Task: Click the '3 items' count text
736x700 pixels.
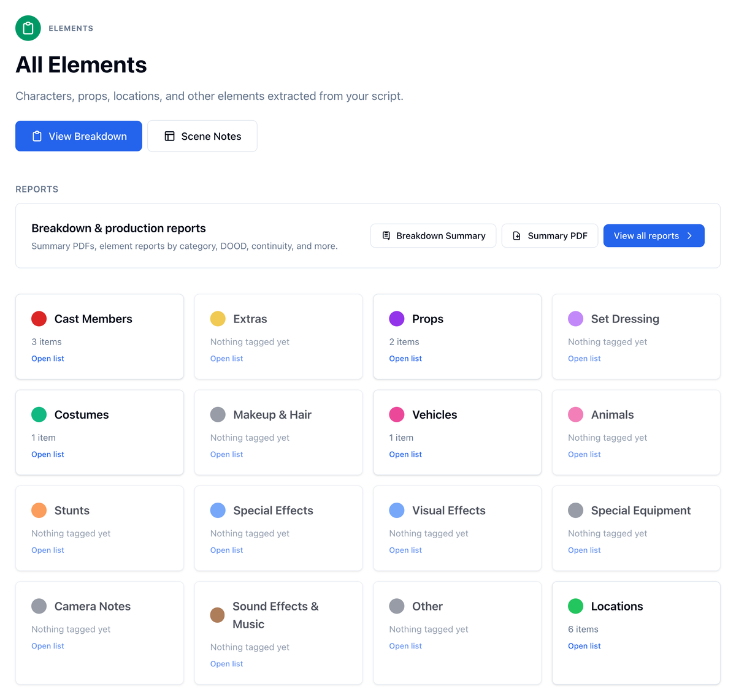Action: pyautogui.click(x=47, y=342)
